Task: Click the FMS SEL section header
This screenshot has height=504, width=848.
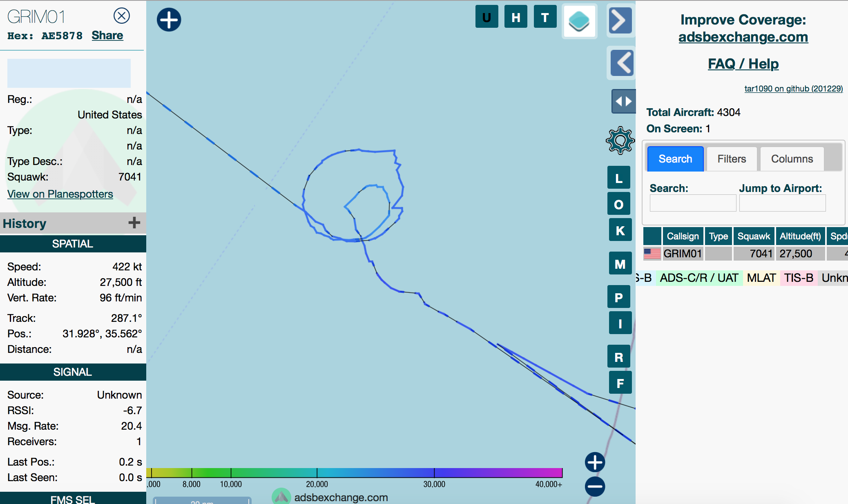Action: [73, 498]
